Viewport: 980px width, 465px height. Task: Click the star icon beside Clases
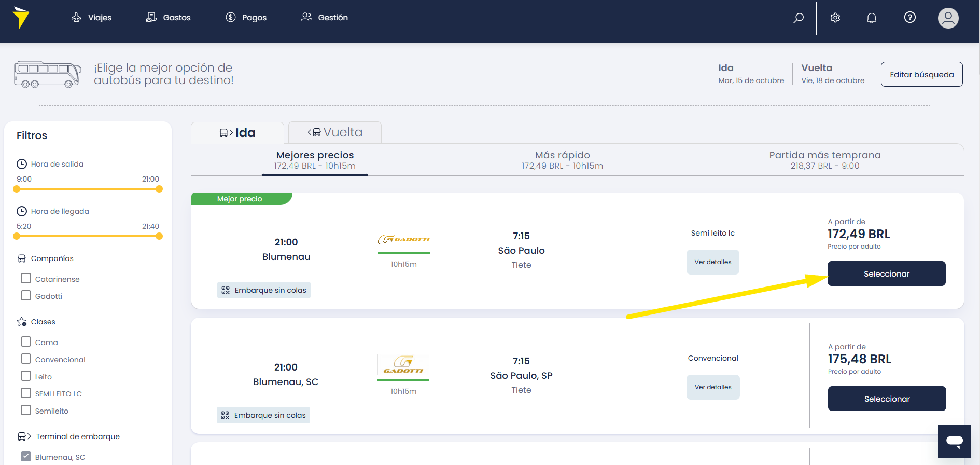click(22, 322)
